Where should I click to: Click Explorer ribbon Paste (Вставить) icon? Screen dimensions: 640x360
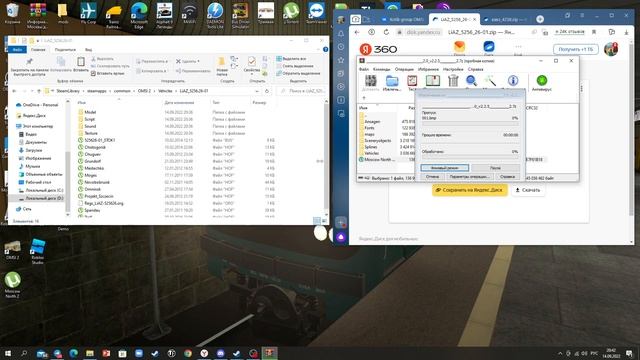click(81, 62)
